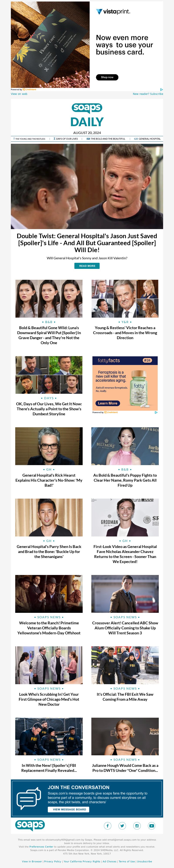Click the Read More button
This screenshot has width=174, height=868.
(87, 266)
